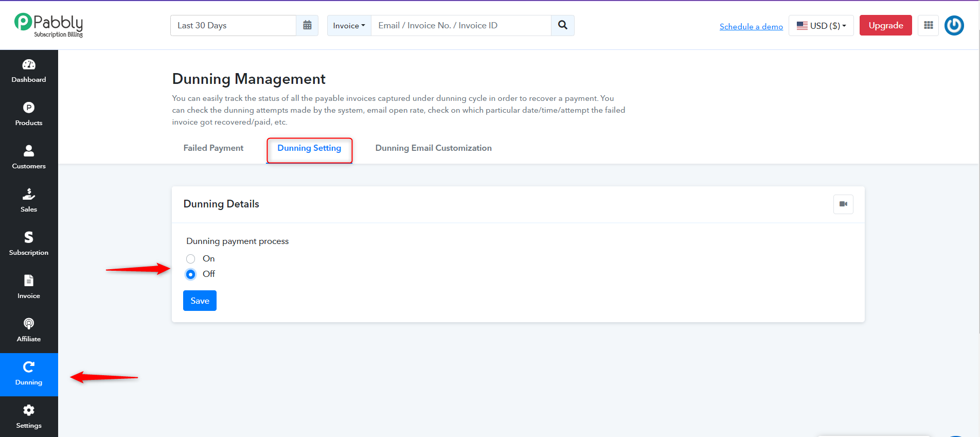Screen dimensions: 980x437
Task: Open Products in the sidebar
Action: (29, 108)
